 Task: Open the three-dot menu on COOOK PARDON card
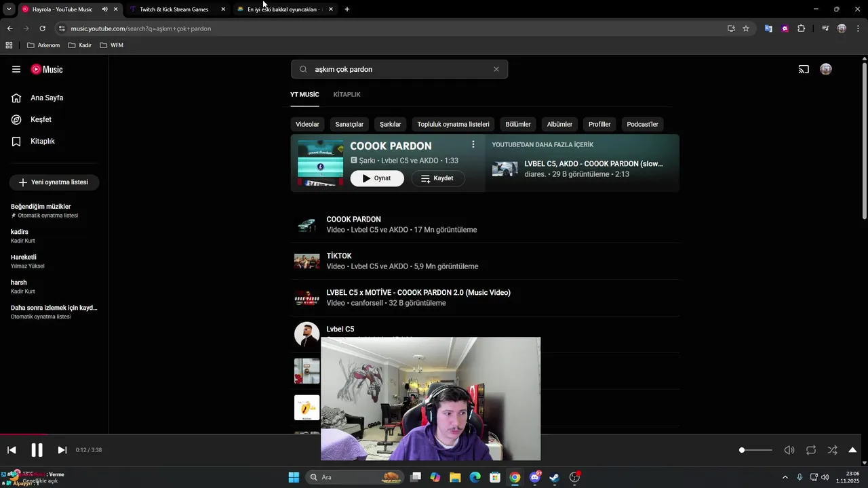(473, 144)
